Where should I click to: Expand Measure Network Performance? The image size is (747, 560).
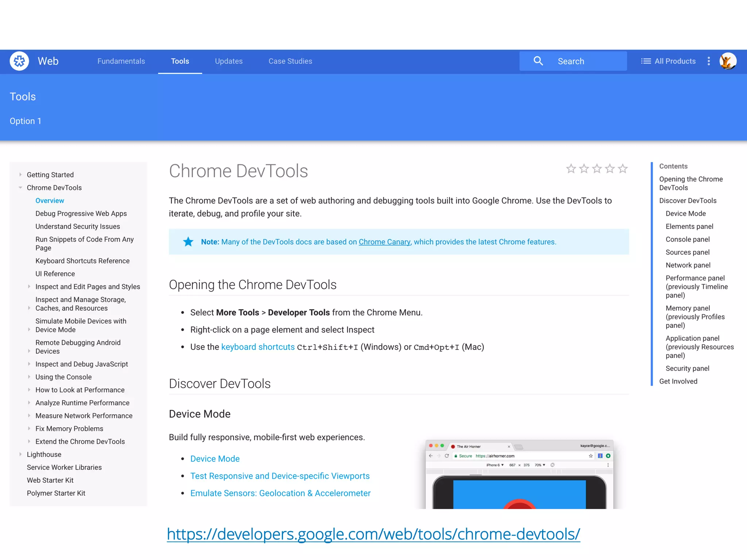(29, 416)
